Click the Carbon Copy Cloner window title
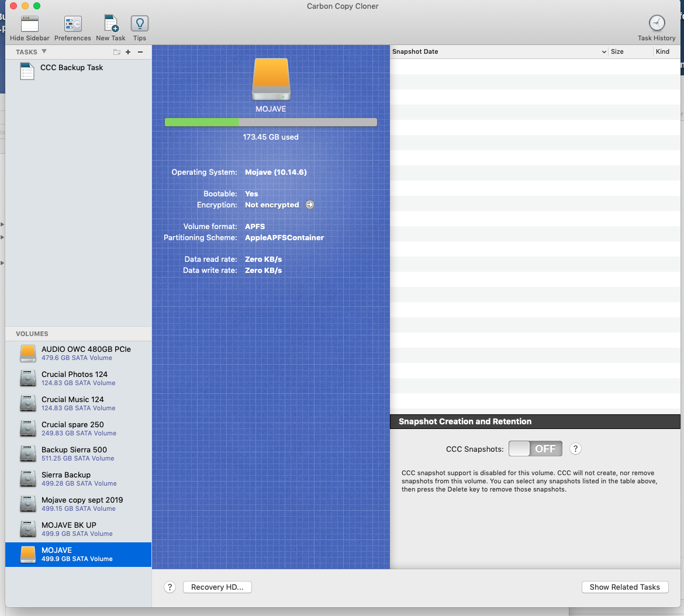The image size is (684, 616). pyautogui.click(x=343, y=6)
